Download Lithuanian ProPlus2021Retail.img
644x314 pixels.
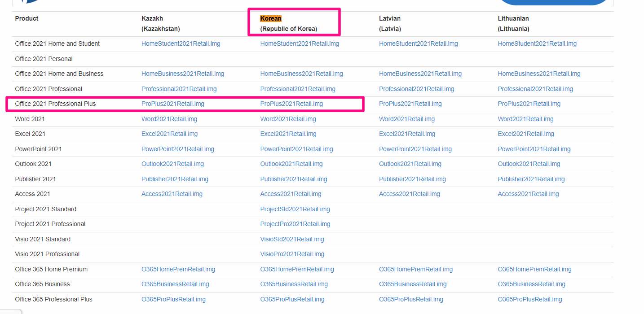point(529,104)
